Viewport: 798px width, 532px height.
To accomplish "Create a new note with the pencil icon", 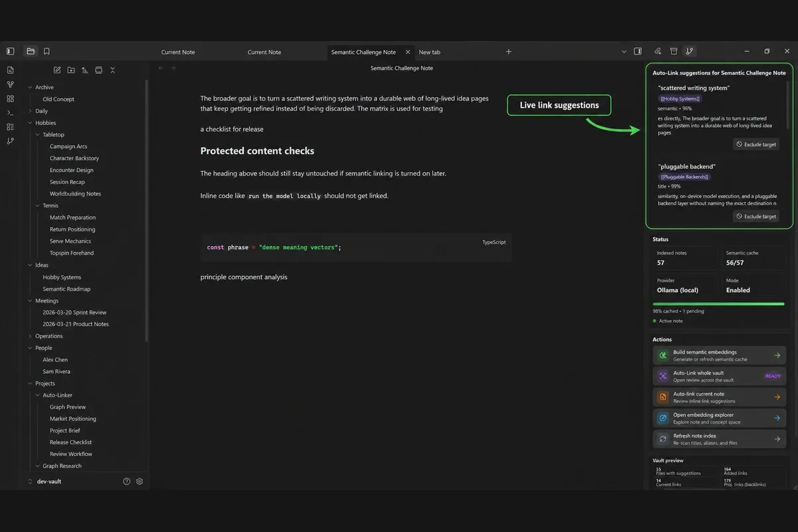I will [57, 70].
